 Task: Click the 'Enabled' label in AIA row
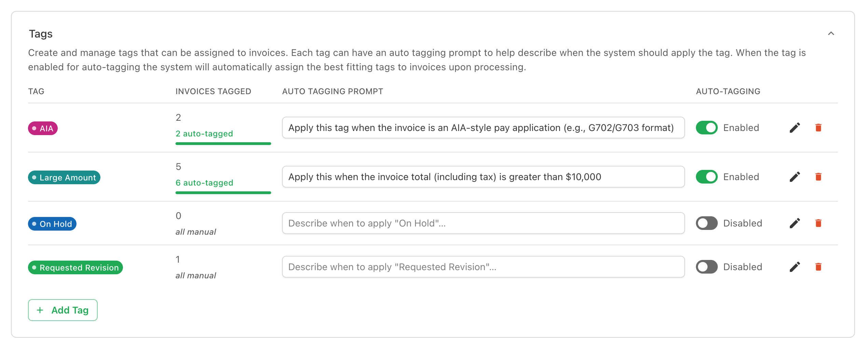tap(741, 128)
